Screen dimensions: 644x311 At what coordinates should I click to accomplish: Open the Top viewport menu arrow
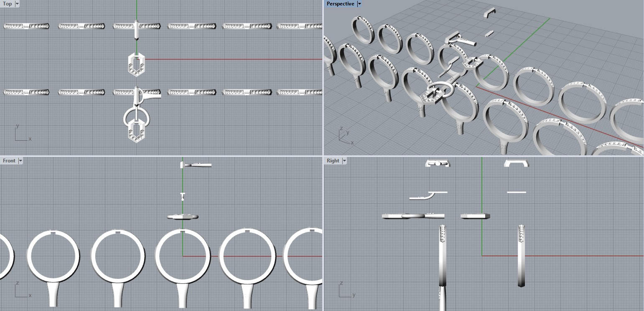click(17, 4)
